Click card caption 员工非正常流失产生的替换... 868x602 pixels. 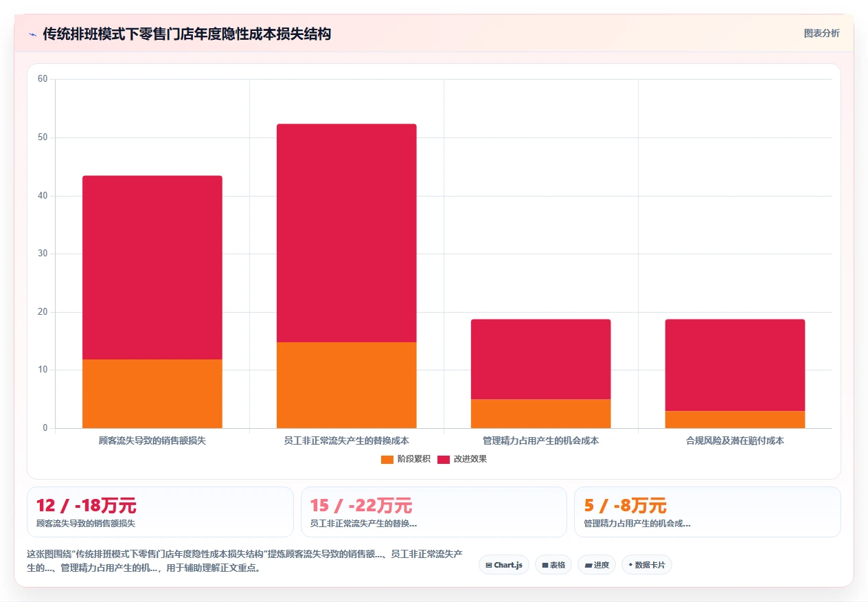click(363, 524)
